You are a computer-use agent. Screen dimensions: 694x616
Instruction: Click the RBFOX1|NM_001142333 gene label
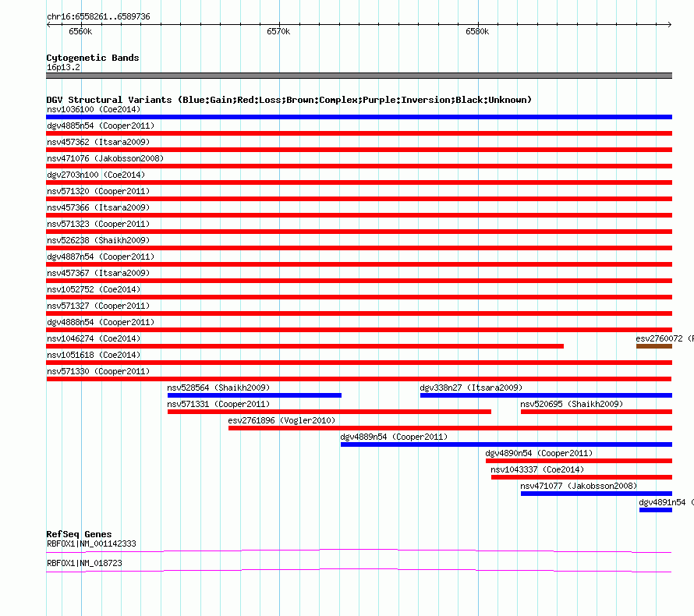(x=91, y=543)
